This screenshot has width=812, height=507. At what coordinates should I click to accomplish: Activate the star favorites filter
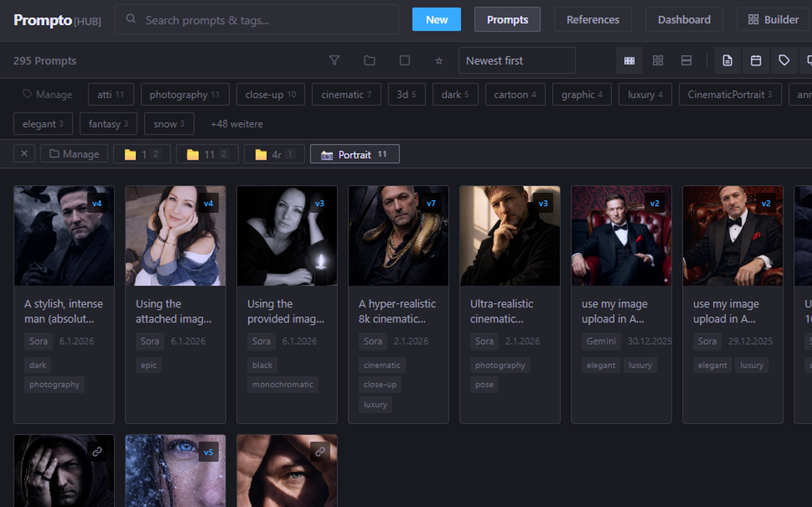click(x=439, y=61)
